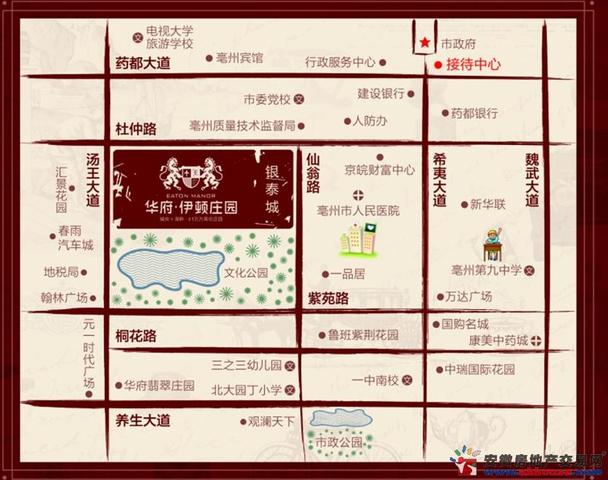Click the 药都大道 road label
Viewport: 608px width, 480px height.
(143, 63)
